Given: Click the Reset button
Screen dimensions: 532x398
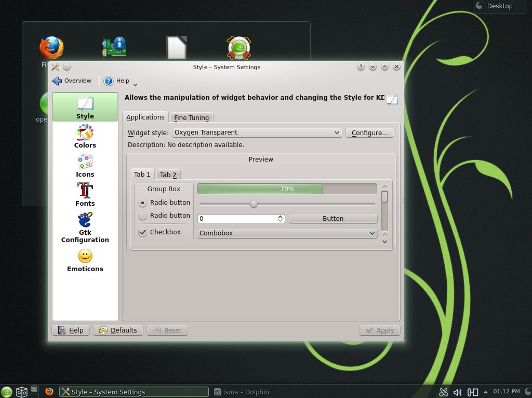Looking at the screenshot, I should pos(167,330).
